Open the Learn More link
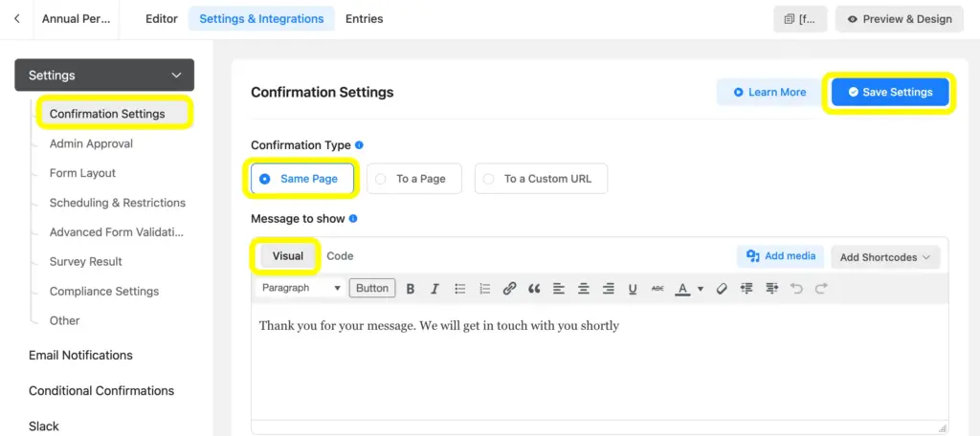 tap(768, 92)
